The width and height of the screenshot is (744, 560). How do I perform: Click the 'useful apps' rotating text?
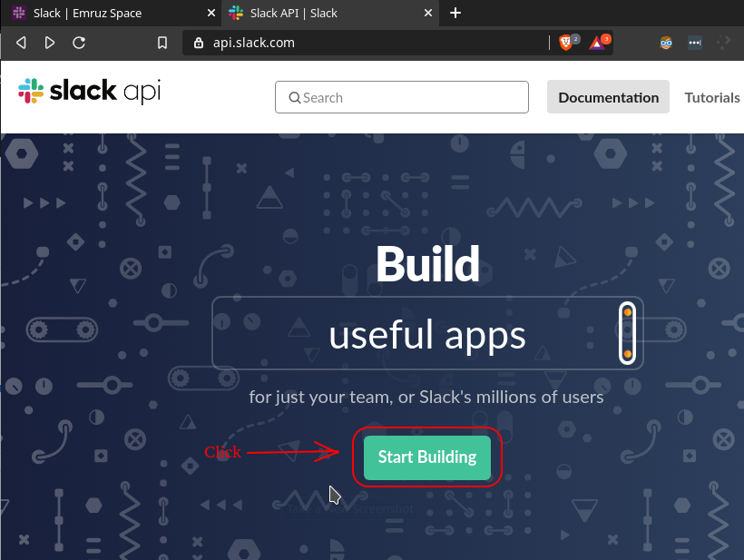tap(427, 335)
